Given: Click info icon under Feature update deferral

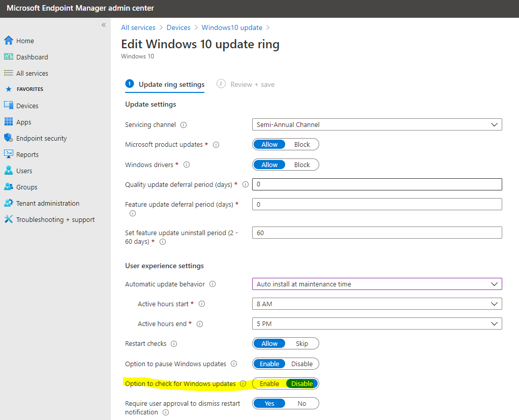Looking at the screenshot, I should point(133,213).
